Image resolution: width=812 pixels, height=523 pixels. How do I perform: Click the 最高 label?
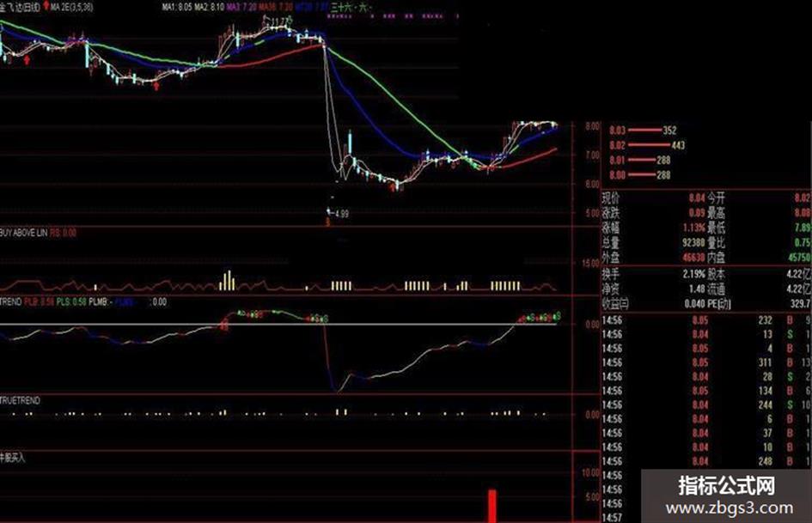point(717,213)
